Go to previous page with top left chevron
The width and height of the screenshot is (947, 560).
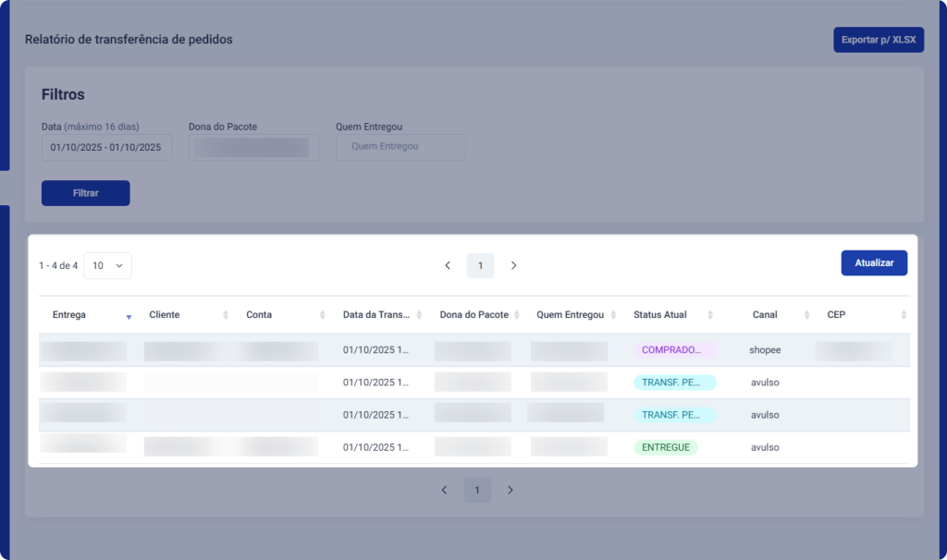pos(448,265)
